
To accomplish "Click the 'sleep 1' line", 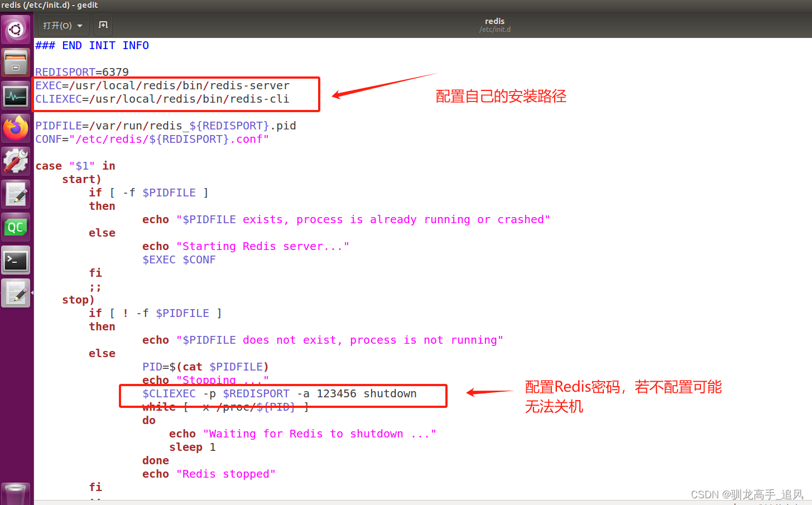I will [x=193, y=447].
